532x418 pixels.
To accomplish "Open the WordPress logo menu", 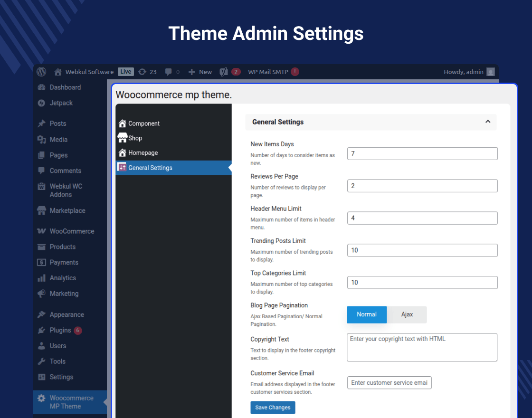I will point(41,72).
